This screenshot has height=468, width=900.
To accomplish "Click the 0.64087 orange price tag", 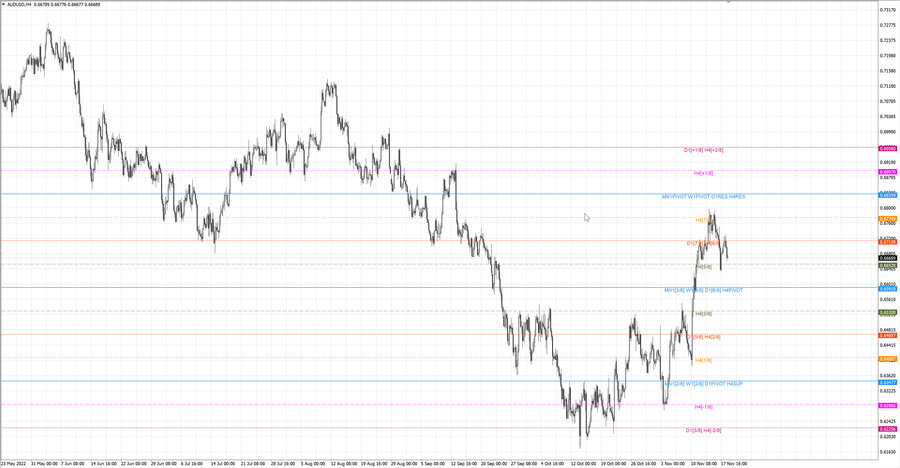I will click(x=887, y=359).
